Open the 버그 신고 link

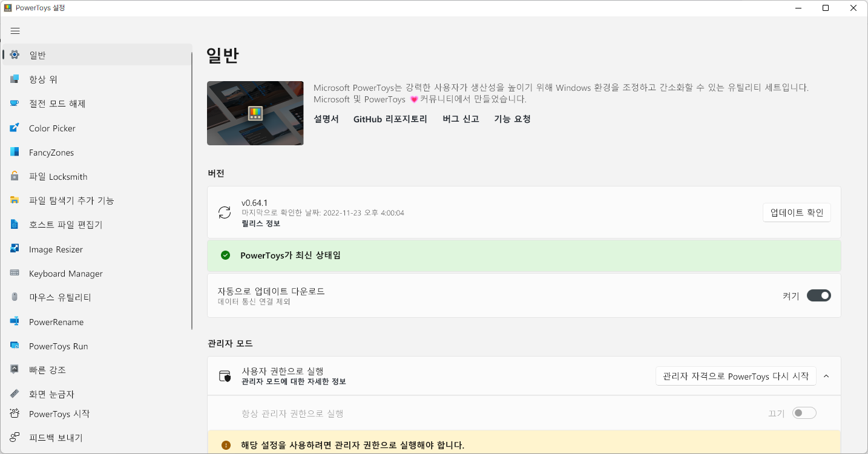click(x=461, y=119)
